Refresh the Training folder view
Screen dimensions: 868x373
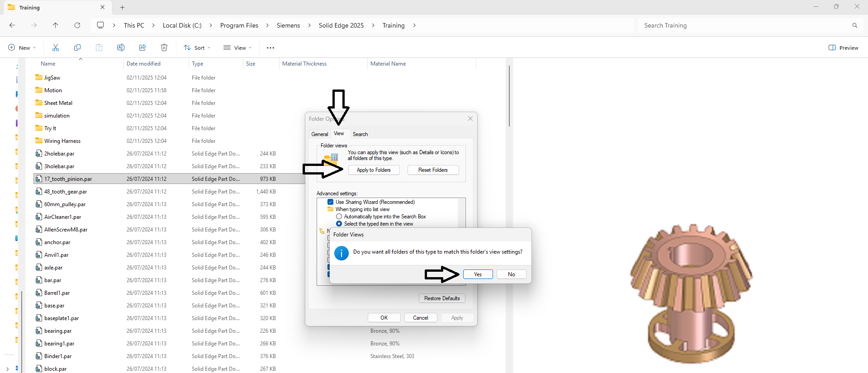(x=77, y=25)
